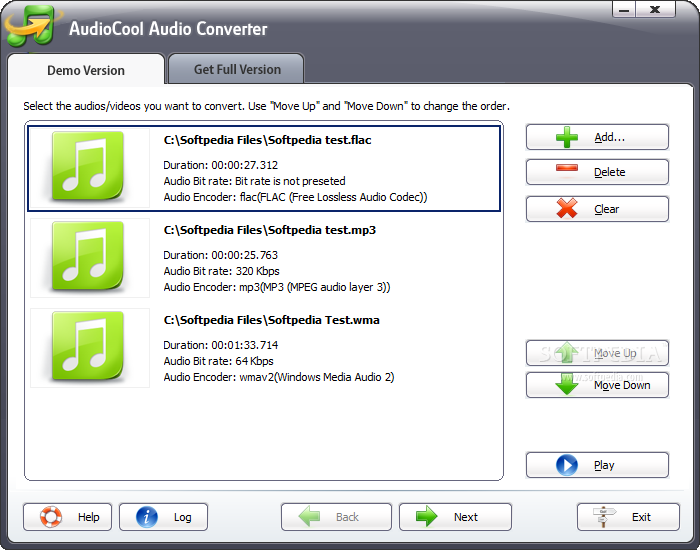
Task: Click the flac Free Lossless Audio Codec text
Action: [333, 197]
